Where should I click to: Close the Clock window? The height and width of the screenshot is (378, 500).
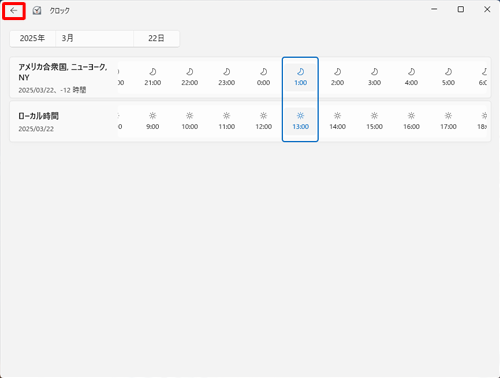(487, 9)
